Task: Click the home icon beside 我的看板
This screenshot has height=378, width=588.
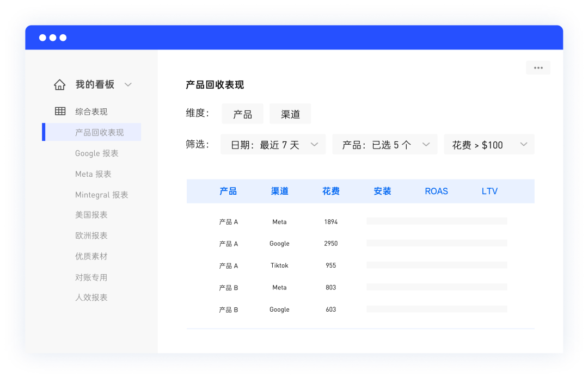Action: [59, 84]
